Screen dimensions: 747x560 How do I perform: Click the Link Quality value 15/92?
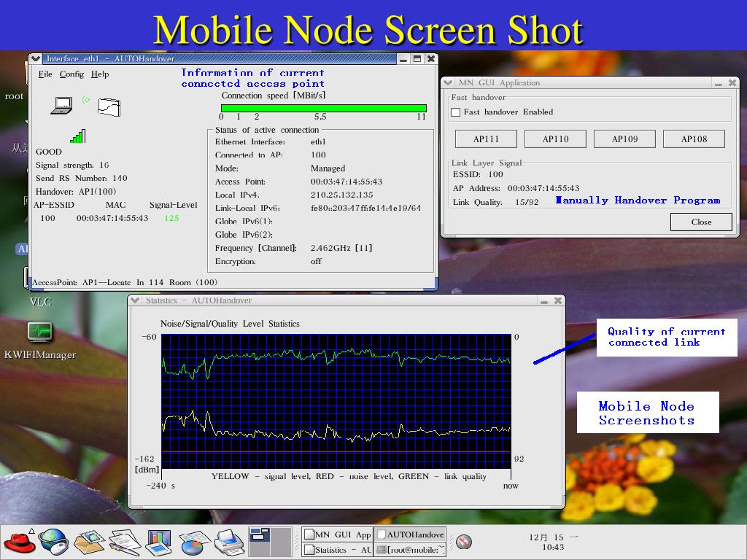coord(527,202)
